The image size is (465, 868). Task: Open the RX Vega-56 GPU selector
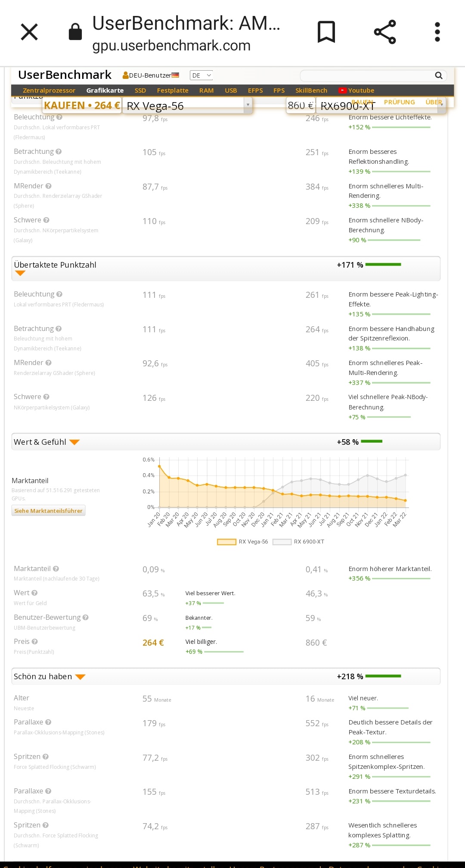click(187, 106)
